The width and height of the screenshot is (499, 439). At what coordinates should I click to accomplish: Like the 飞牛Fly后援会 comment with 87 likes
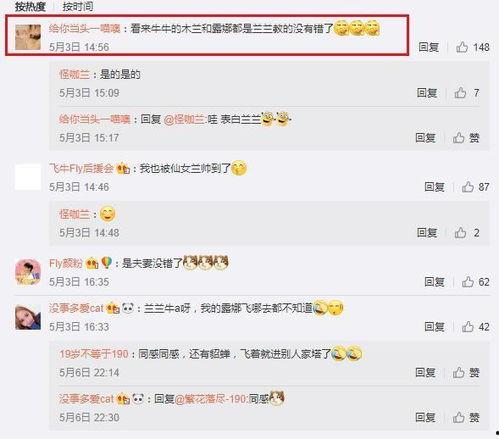(x=468, y=187)
